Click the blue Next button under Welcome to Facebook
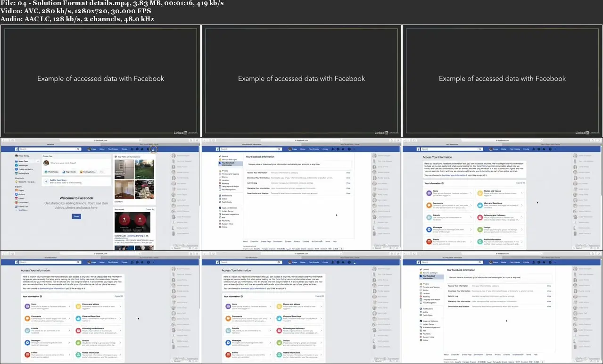This screenshot has width=603, height=364. click(x=76, y=216)
